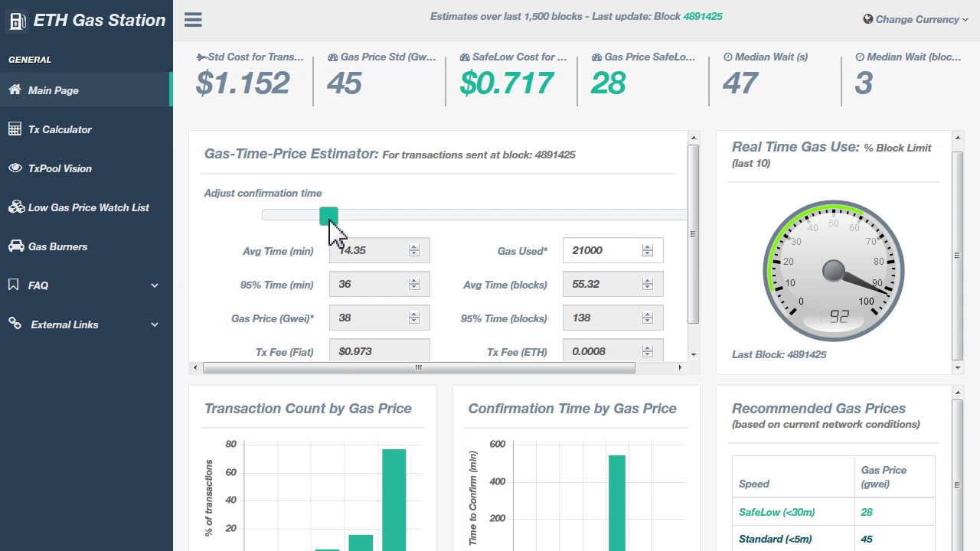Screen dimensions: 980x551
Task: Click the Standard (<5m) table row label
Action: click(x=775, y=539)
